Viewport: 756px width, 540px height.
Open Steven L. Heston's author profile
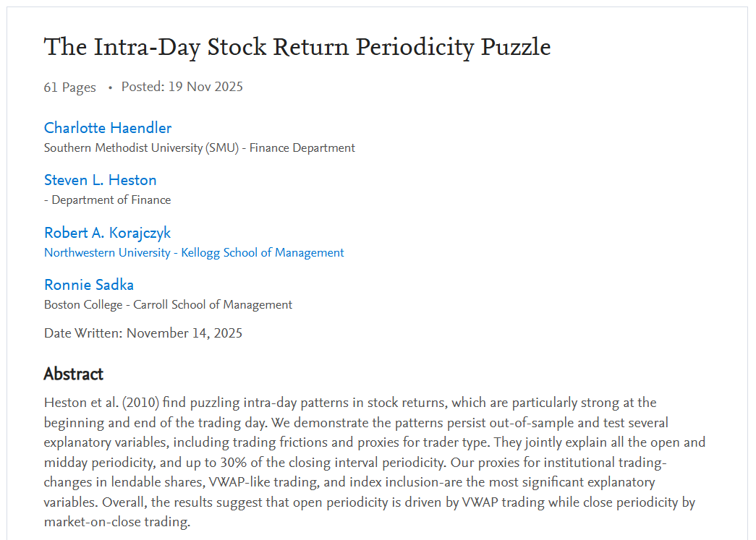pyautogui.click(x=100, y=180)
